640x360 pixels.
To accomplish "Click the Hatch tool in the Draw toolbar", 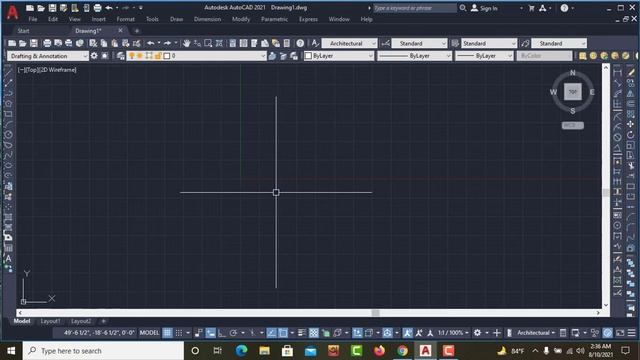I will click(x=8, y=217).
